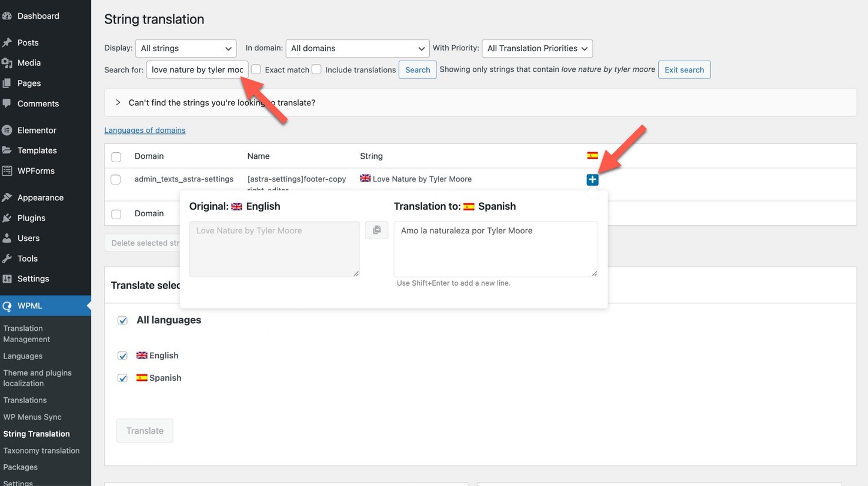Click the Plugins sidebar icon

tap(7, 218)
